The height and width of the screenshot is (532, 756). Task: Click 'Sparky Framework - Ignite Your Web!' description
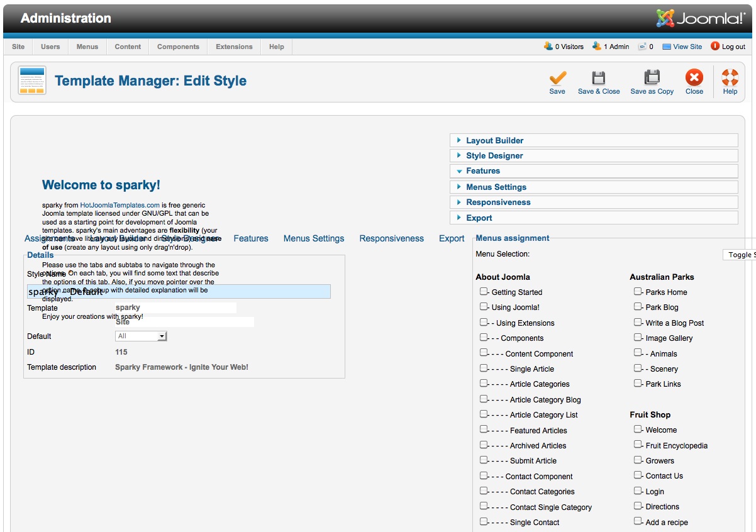point(182,367)
